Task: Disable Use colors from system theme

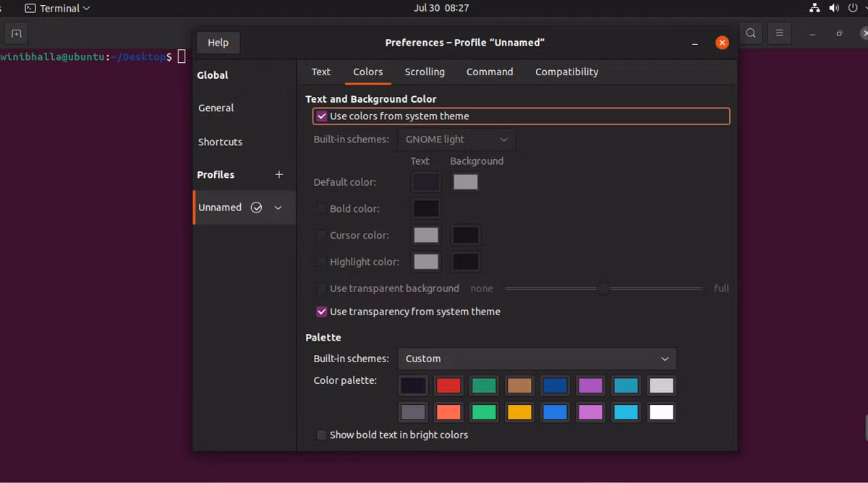Action: coord(322,116)
